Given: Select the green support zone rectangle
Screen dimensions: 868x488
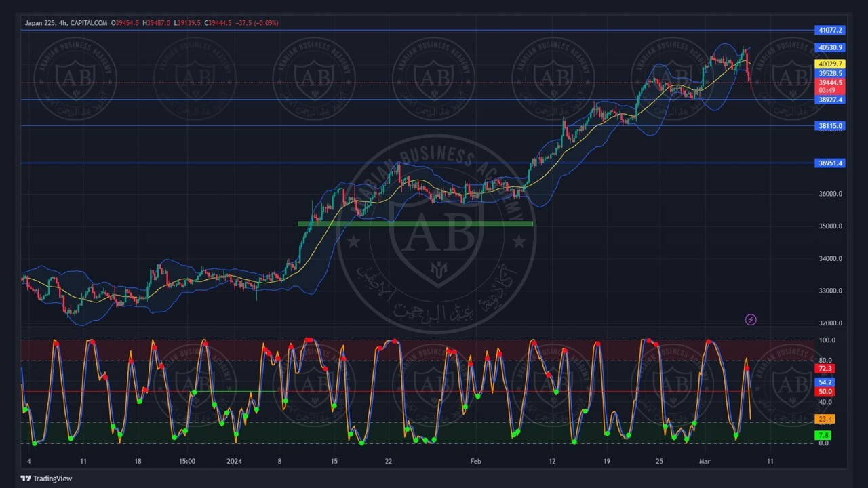Looking at the screenshot, I should tap(415, 224).
